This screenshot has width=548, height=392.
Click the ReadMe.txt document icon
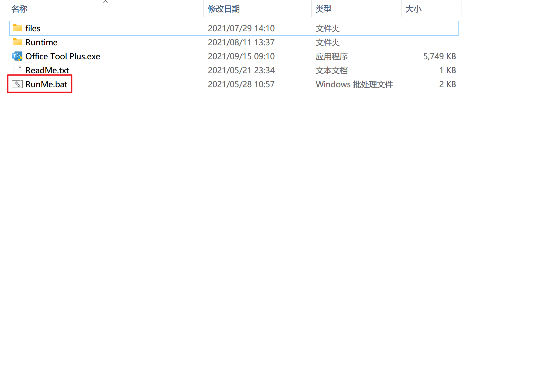17,70
